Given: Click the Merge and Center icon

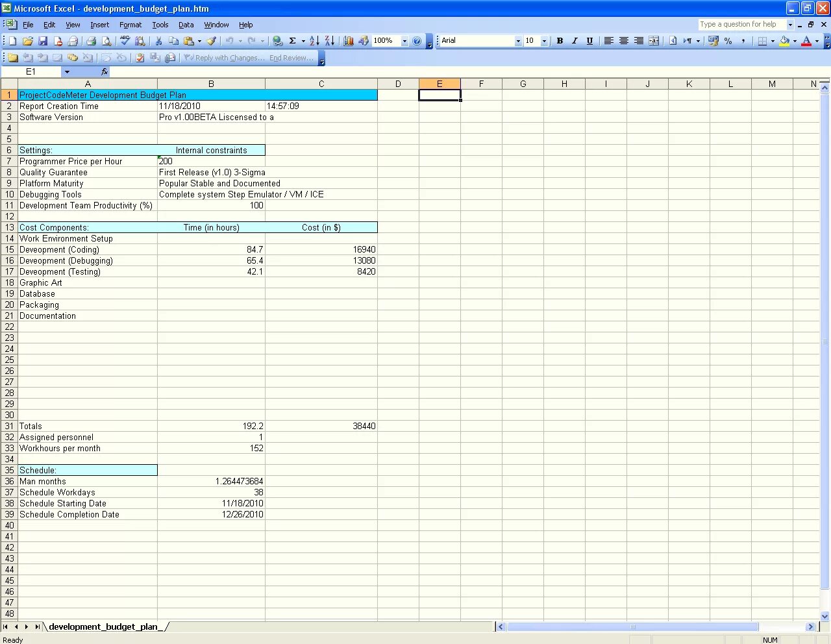Looking at the screenshot, I should click(x=654, y=41).
